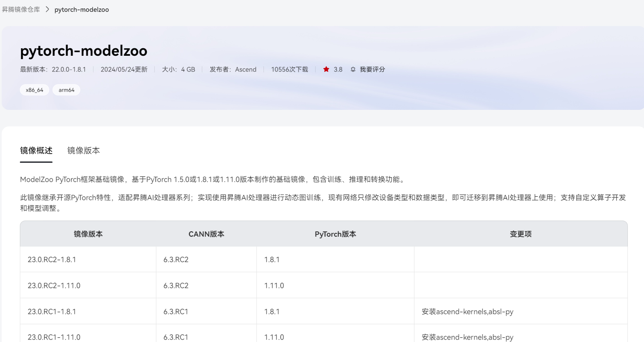Click the ModelZoo PyTorch框架基础镜像 description paragraph
The image size is (644, 342).
pyautogui.click(x=213, y=180)
